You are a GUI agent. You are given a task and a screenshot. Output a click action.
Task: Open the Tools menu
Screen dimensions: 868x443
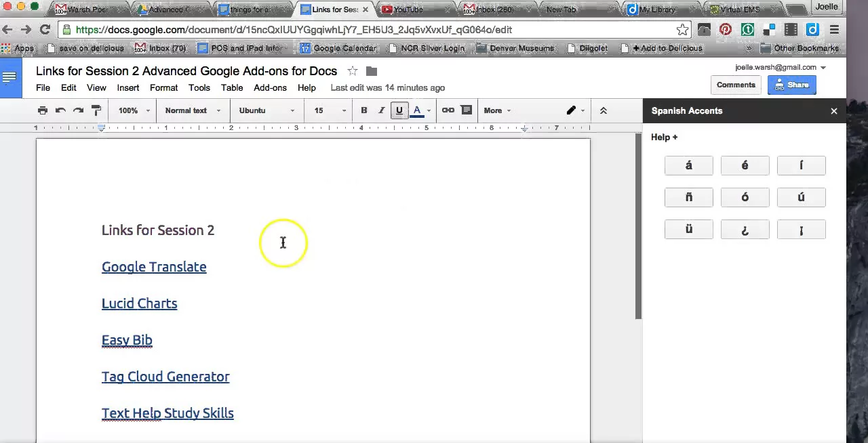(199, 87)
